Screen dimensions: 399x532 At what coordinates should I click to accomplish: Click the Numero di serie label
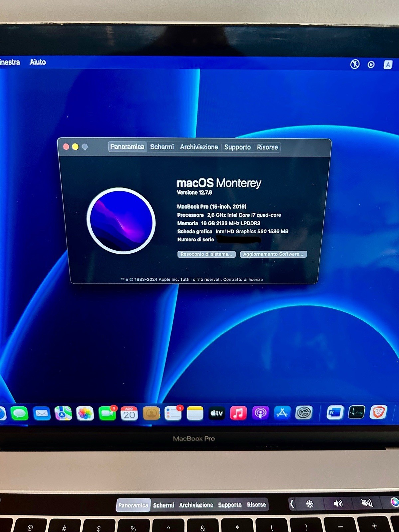(196, 239)
